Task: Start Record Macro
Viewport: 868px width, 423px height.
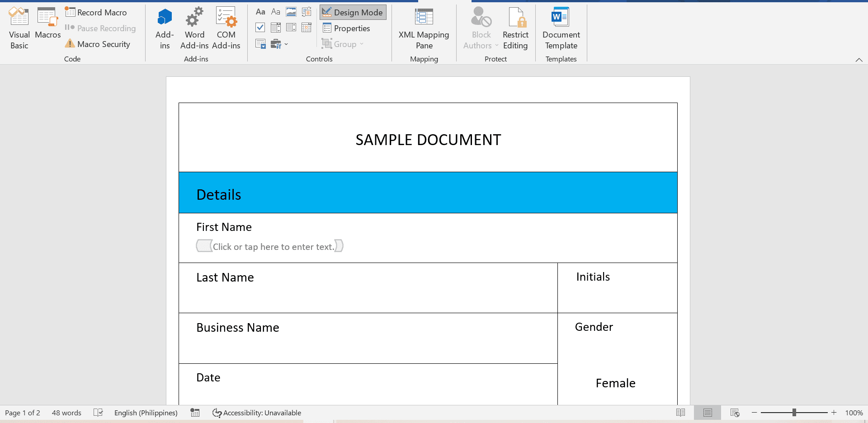Action: pyautogui.click(x=96, y=12)
